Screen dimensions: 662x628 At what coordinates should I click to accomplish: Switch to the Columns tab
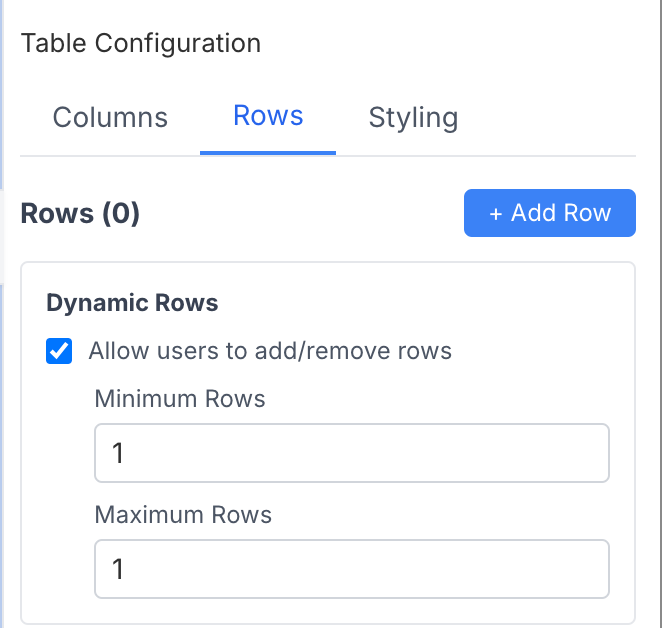coord(110,118)
